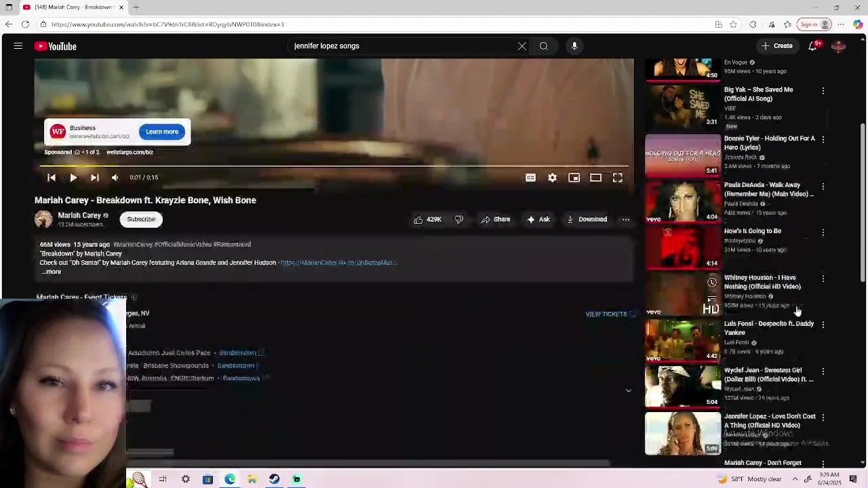868x488 pixels.
Task: Dislike the Breakdown video
Action: (459, 220)
